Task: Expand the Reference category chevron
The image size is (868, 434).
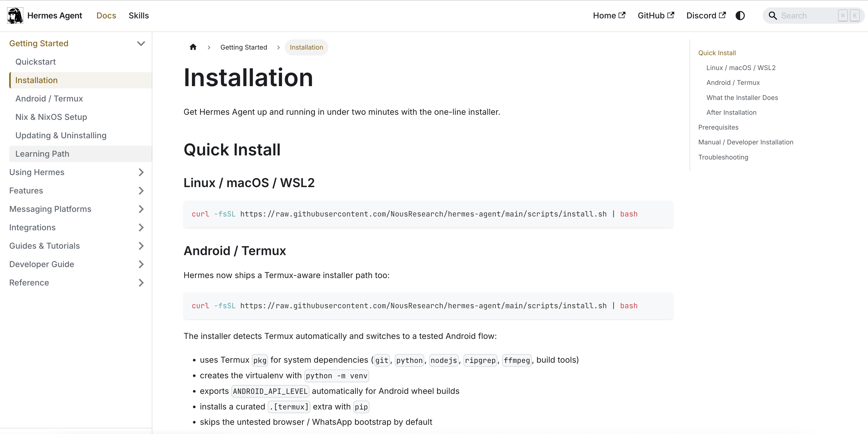Action: 141,283
